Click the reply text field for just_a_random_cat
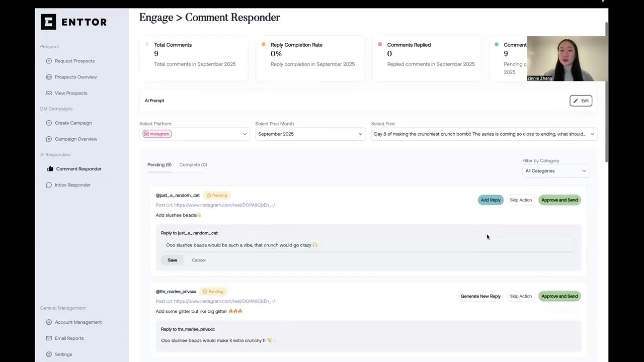Image resolution: width=644 pixels, height=362 pixels. tap(368, 245)
